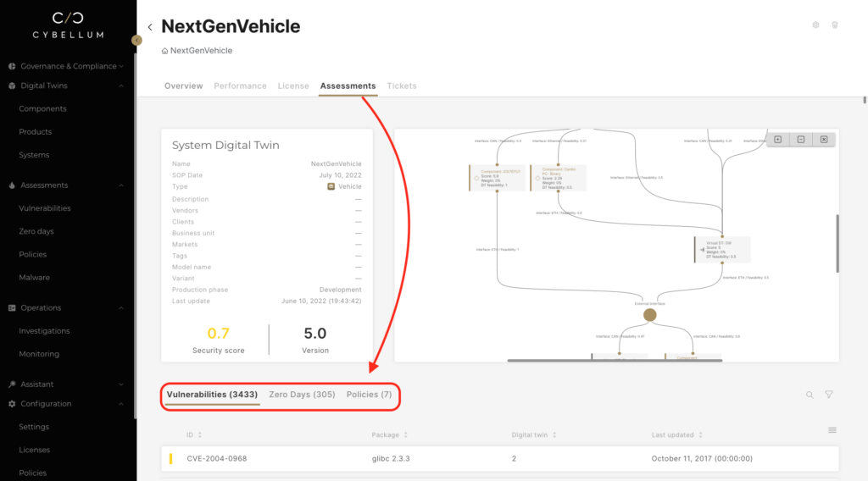Open the Overview tab
The width and height of the screenshot is (868, 481).
pyautogui.click(x=183, y=86)
